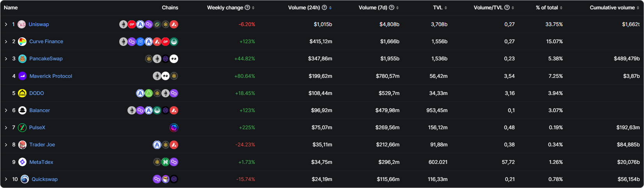This screenshot has width=644, height=188.
Task: Sort by Volume (24h) arrows
Action: coord(331,8)
